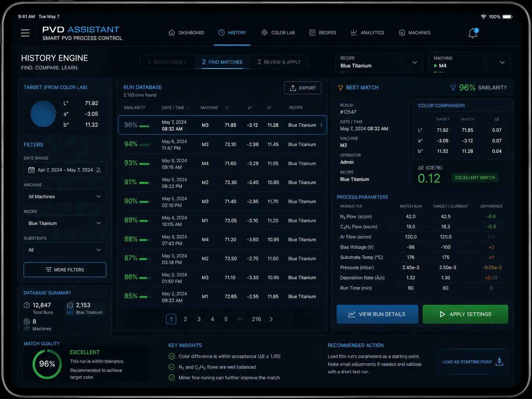Image resolution: width=532 pixels, height=399 pixels.
Task: Click Load As Starting Point
Action: 472,362
